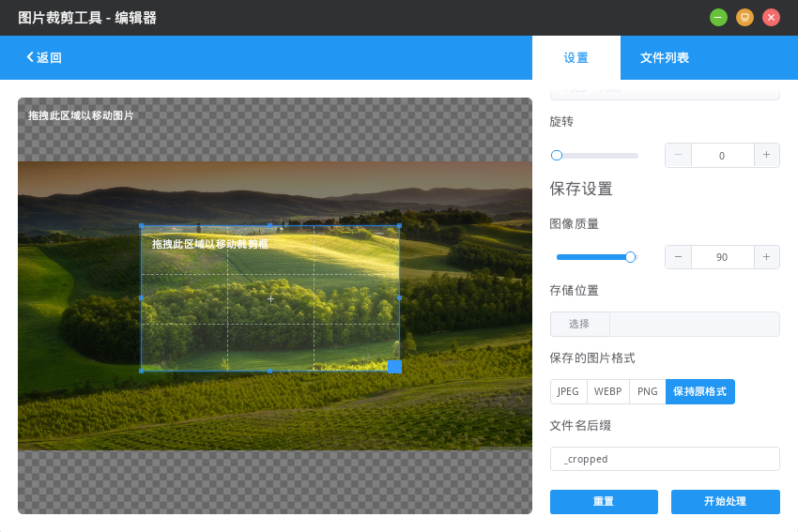
Task: Click the blue square crop resize handle
Action: point(394,366)
